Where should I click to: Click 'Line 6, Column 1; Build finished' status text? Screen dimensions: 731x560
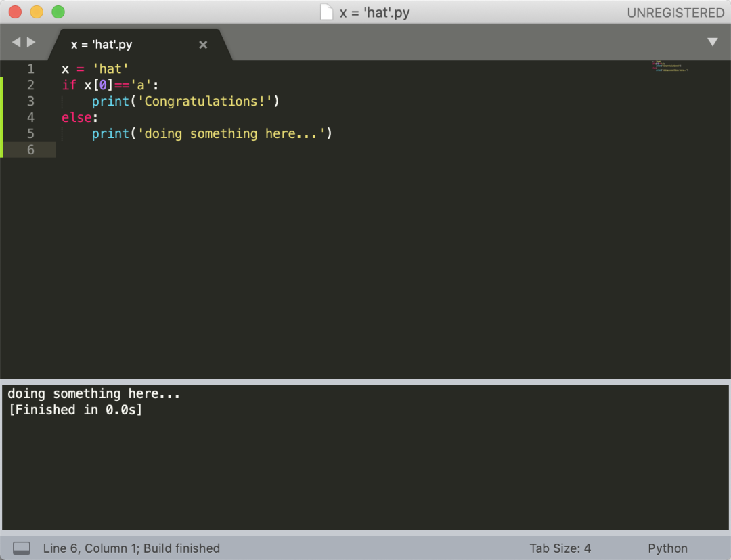click(x=131, y=548)
